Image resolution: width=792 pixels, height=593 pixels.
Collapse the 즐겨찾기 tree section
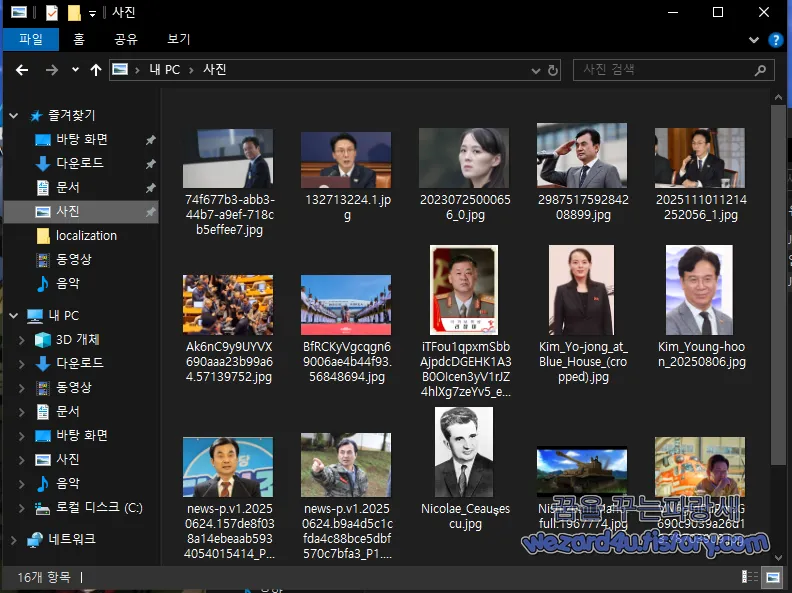[14, 116]
